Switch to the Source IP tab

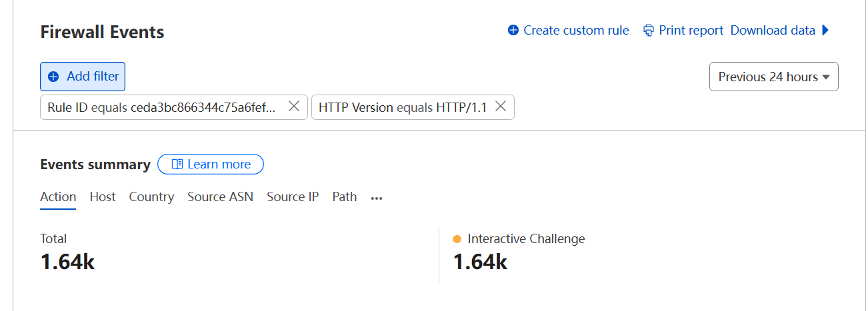pos(293,197)
